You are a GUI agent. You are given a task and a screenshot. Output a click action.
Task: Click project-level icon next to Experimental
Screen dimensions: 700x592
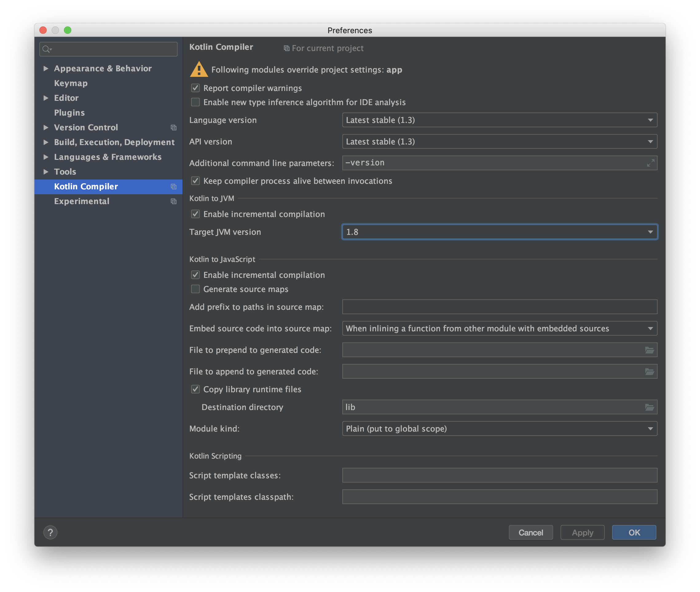pos(174,201)
